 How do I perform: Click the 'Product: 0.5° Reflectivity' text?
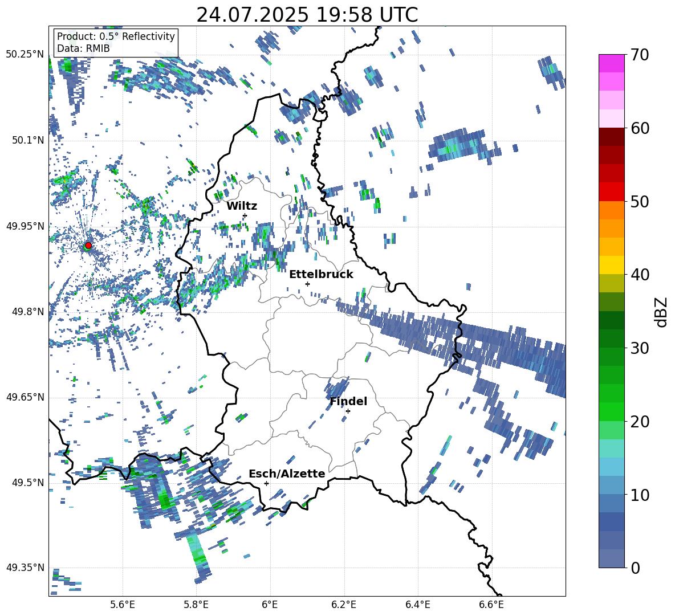pos(116,36)
